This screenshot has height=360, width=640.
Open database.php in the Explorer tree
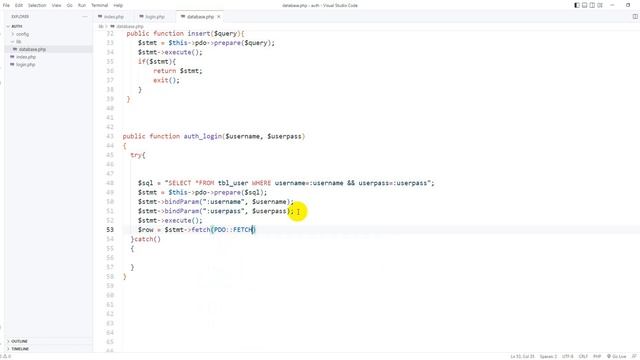tap(32, 49)
